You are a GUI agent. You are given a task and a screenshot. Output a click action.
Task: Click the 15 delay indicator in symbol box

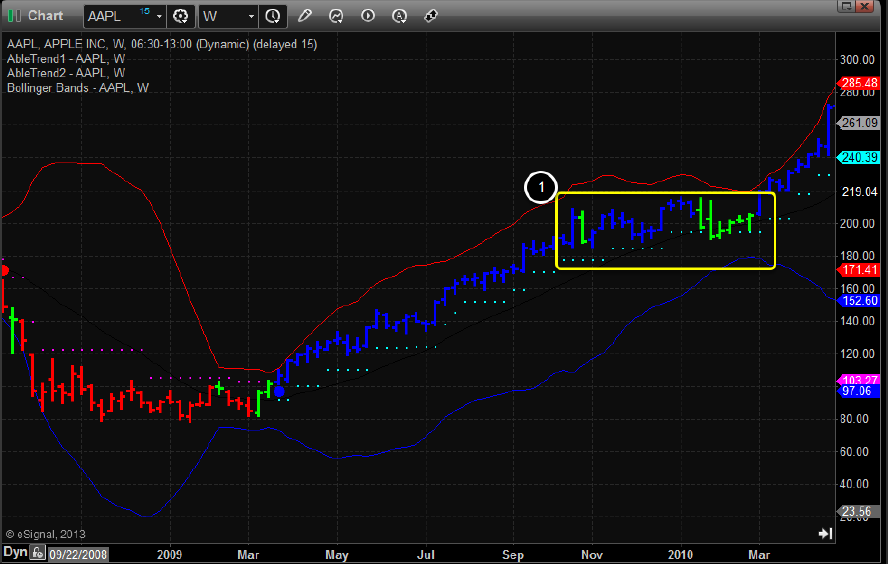(145, 11)
